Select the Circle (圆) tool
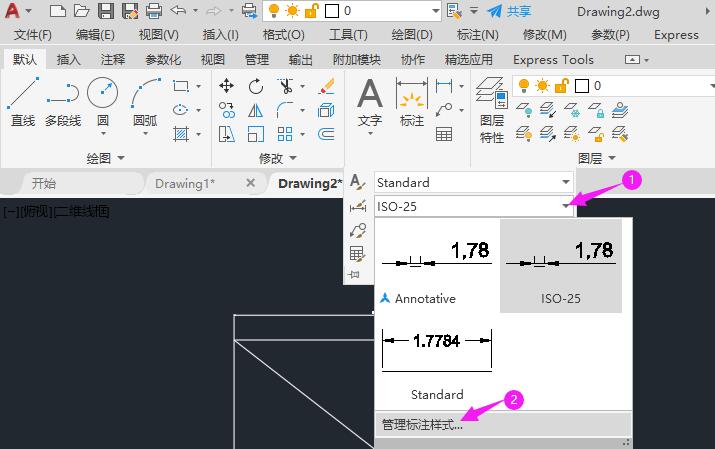 click(103, 101)
